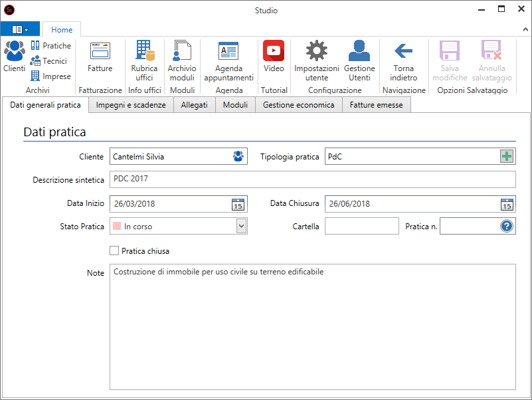Click the pink In corso status swatch
532x400 pixels.
[117, 226]
